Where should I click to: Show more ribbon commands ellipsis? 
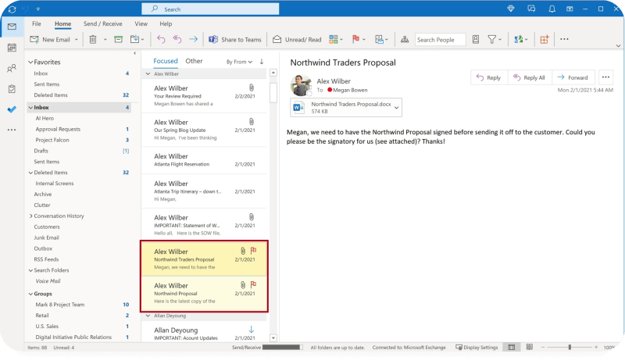[564, 39]
